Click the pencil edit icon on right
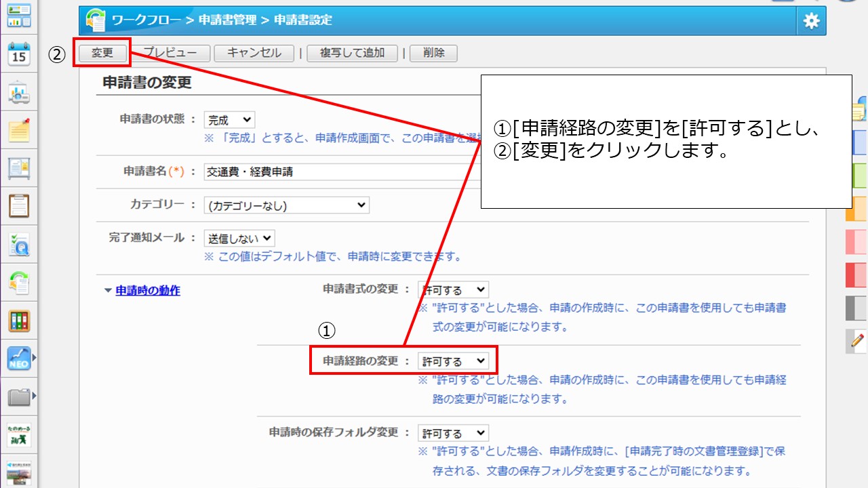Viewport: 868px width, 488px height. point(857,340)
